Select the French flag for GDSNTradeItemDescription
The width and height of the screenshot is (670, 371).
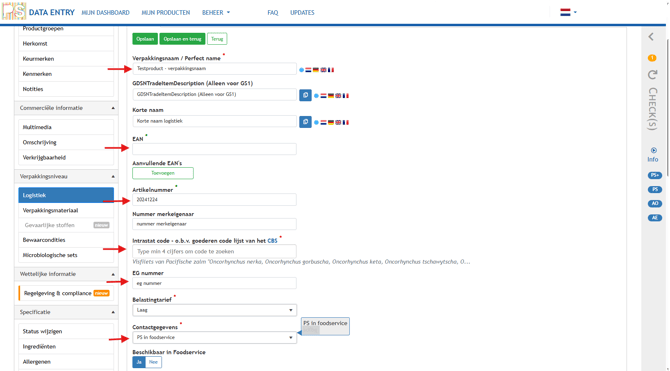(x=346, y=96)
